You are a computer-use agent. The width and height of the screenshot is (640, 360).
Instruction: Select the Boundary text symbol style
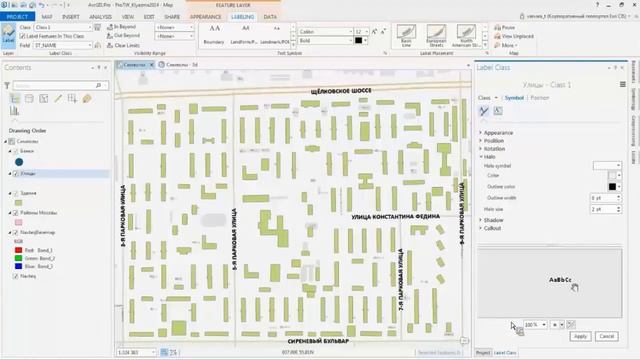(213, 35)
